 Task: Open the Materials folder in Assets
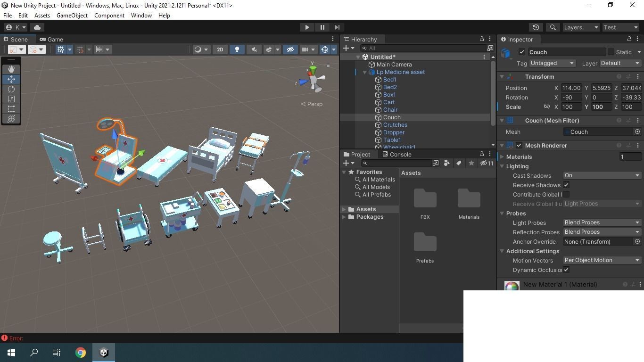coord(469,204)
